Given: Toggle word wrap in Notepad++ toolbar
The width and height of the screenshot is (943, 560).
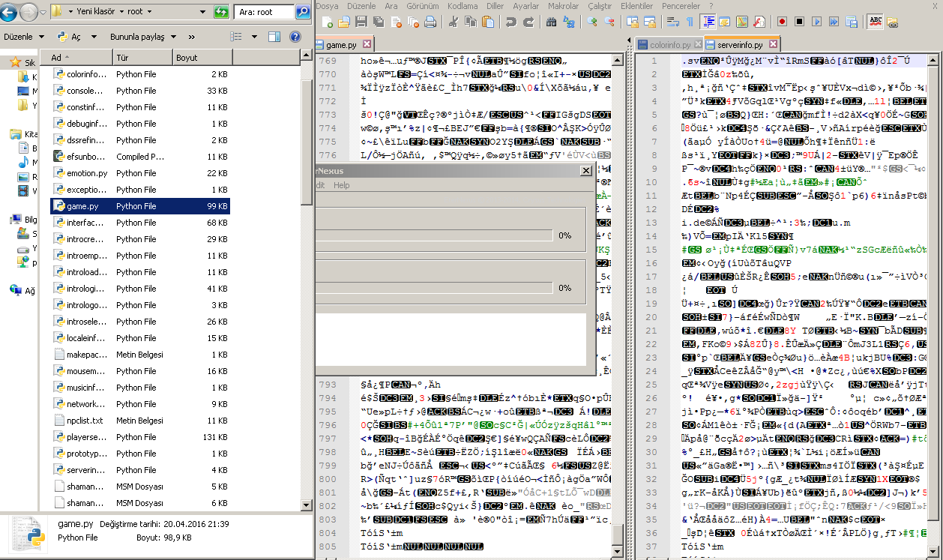Looking at the screenshot, I should 673,22.
